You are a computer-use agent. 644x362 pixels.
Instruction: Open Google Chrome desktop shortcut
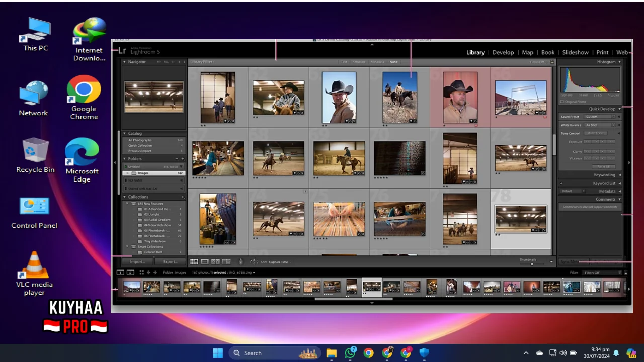click(84, 98)
